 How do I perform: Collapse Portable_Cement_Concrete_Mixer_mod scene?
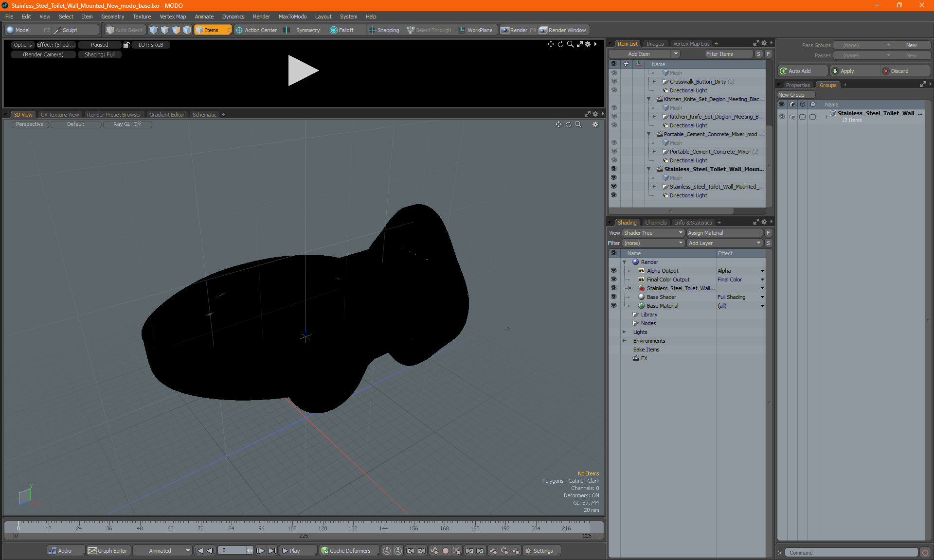(x=648, y=134)
